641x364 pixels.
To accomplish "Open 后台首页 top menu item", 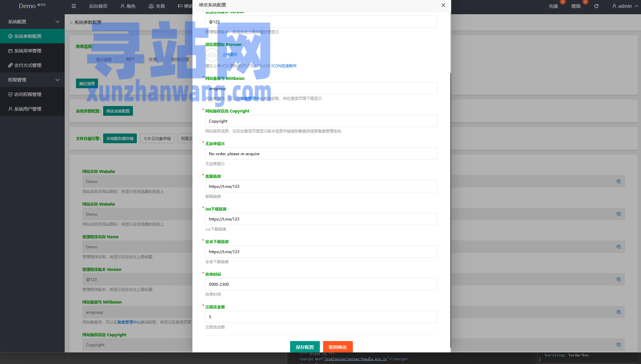I will click(98, 6).
